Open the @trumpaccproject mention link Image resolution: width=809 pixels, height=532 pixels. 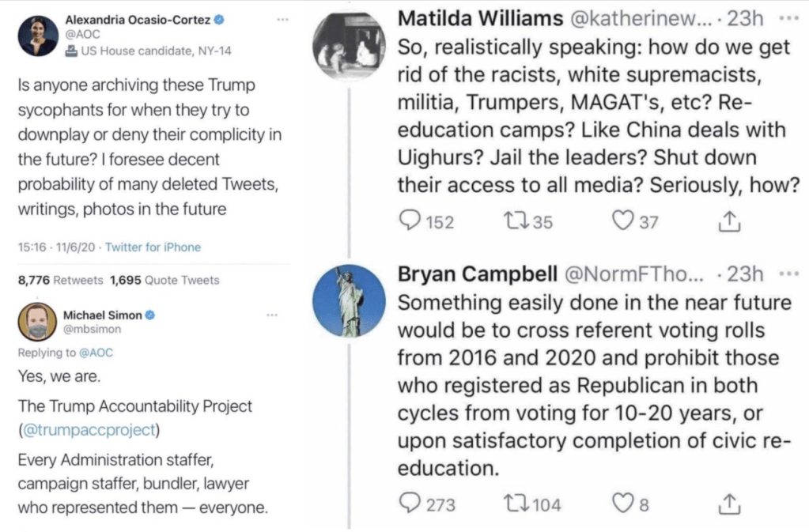(90, 432)
